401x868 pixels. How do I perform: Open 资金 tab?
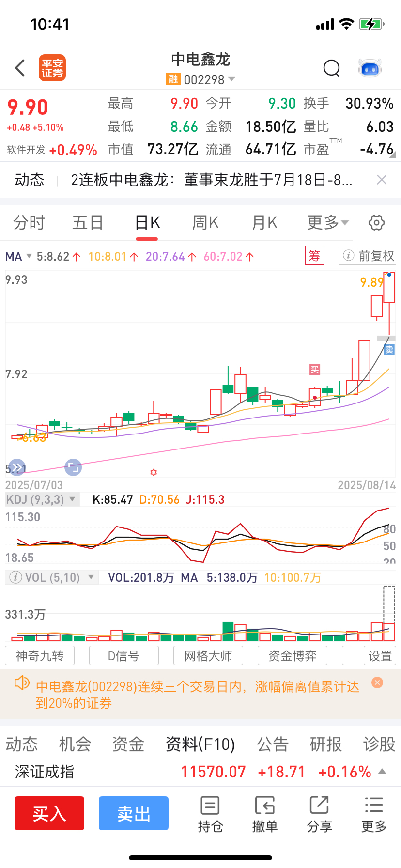point(128,744)
